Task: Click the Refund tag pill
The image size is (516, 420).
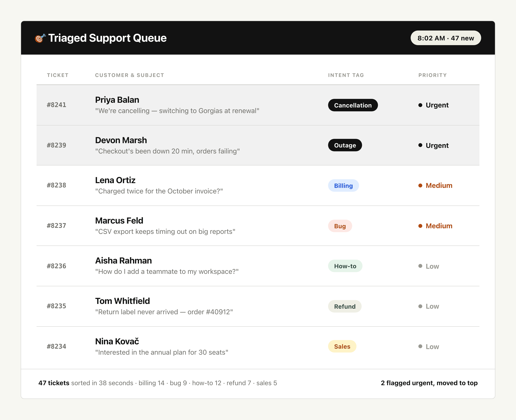Action: [x=345, y=307]
